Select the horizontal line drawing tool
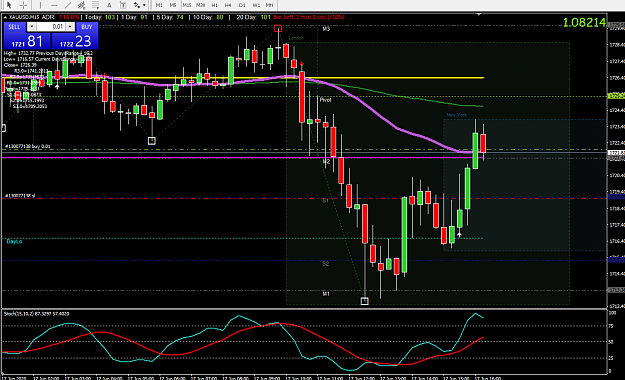Screen dimensions: 625x380 pyautogui.click(x=54, y=5)
